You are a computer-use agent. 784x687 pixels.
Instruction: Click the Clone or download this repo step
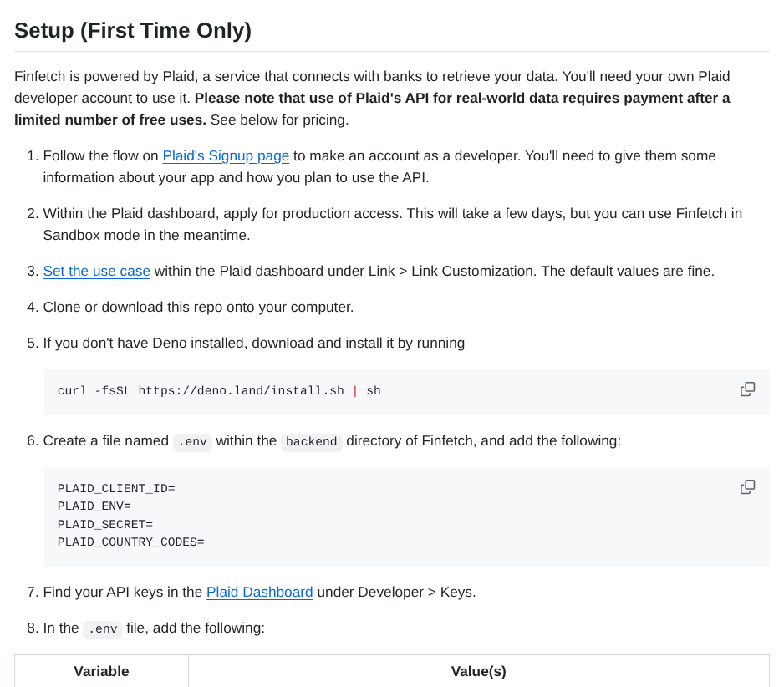198,307
